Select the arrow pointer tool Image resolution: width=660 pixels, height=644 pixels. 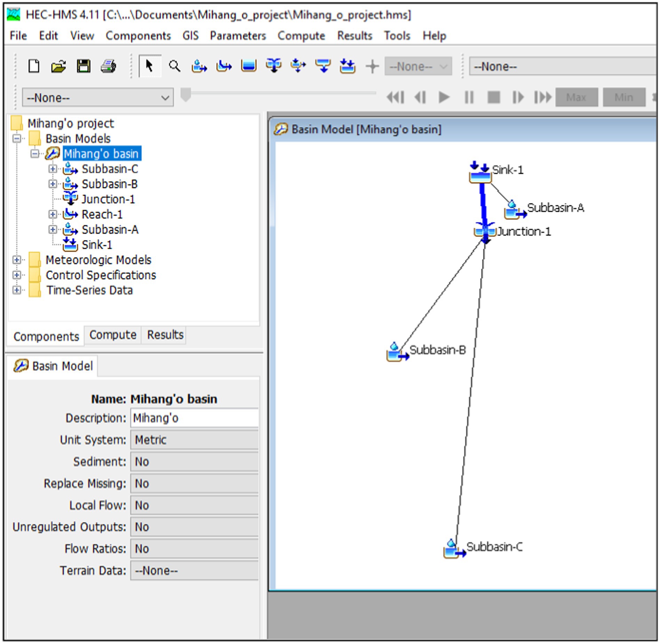(x=150, y=66)
